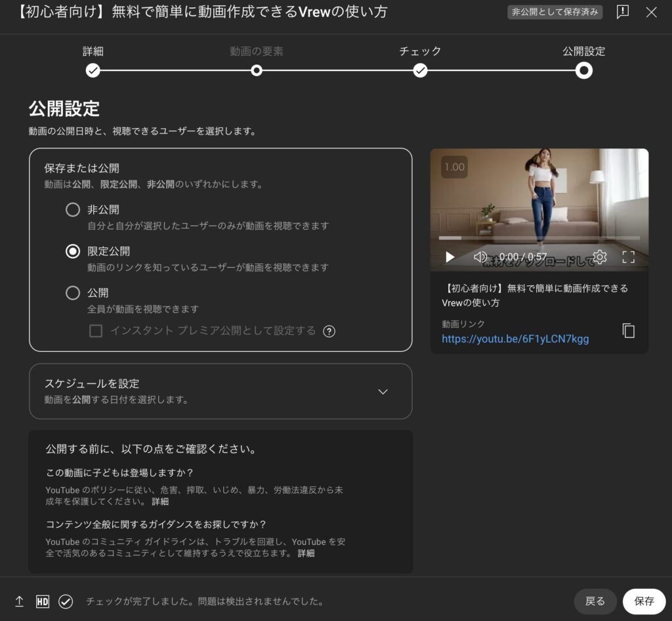Go to the チェック step
The height and width of the screenshot is (621, 672).
420,70
